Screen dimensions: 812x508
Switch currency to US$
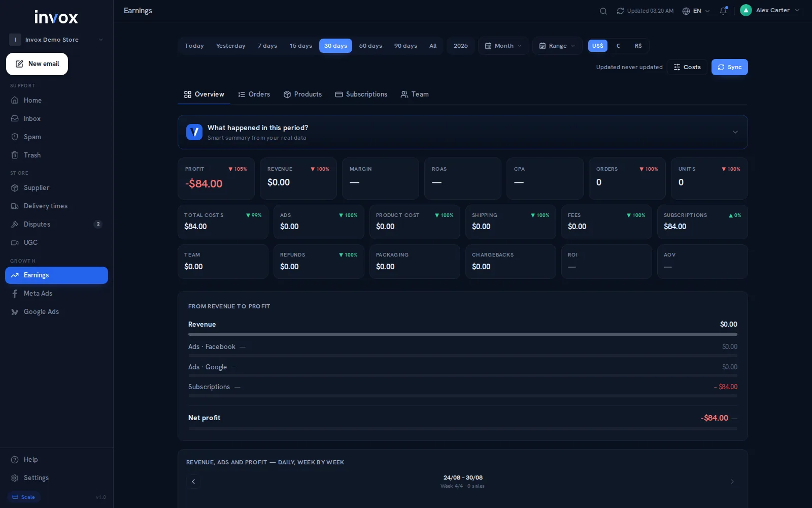point(598,46)
